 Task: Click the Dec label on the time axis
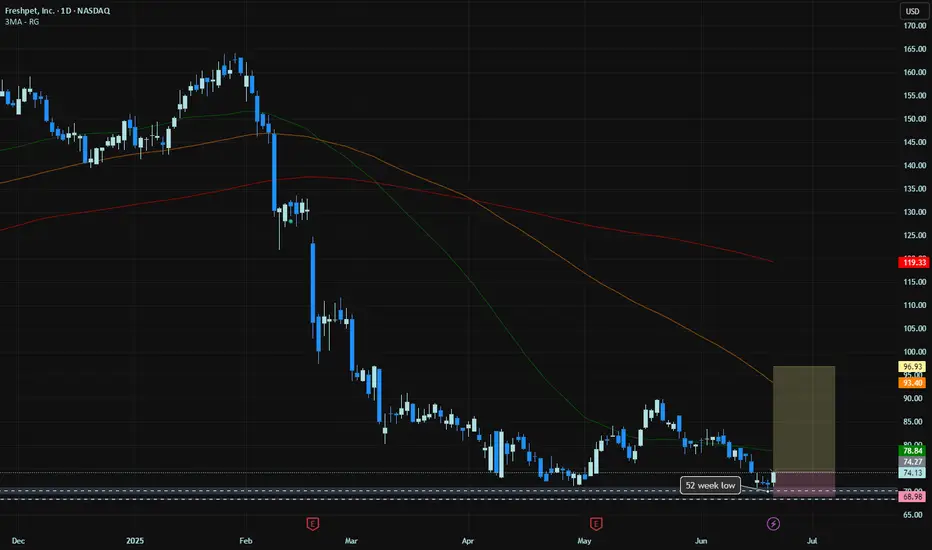point(18,541)
